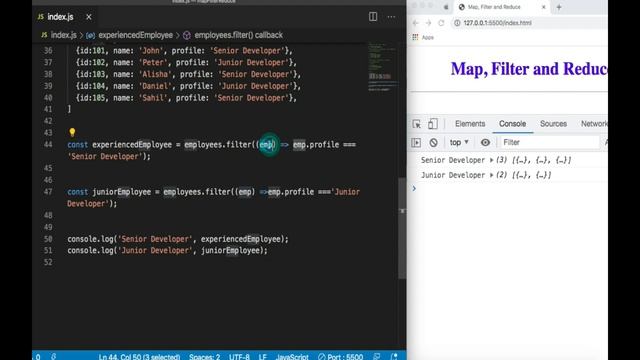Expand the Junior Developer array of 2
The width and height of the screenshot is (640, 360).
pyautogui.click(x=492, y=175)
